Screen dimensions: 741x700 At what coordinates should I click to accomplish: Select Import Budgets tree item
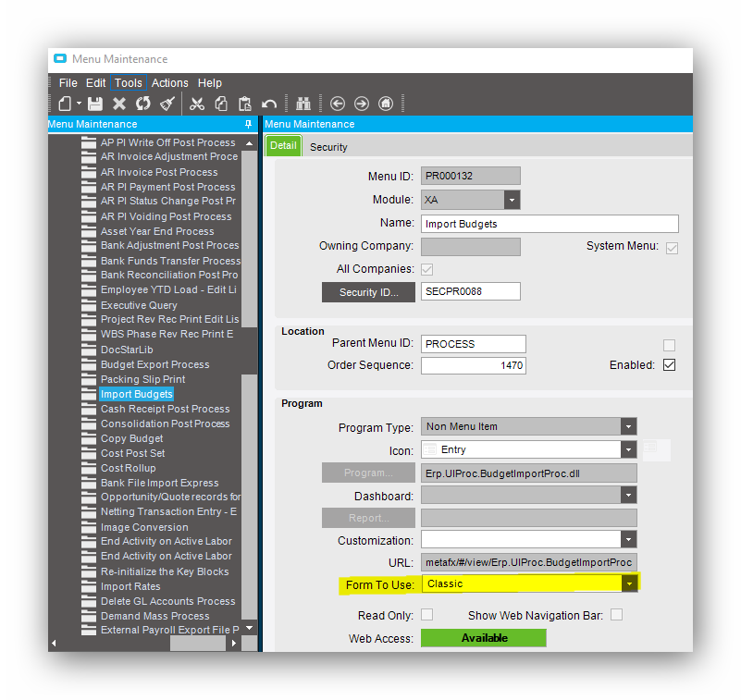137,395
